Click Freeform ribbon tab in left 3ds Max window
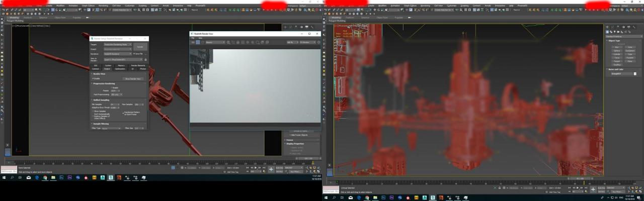The height and width of the screenshot is (201, 644). 28,18
